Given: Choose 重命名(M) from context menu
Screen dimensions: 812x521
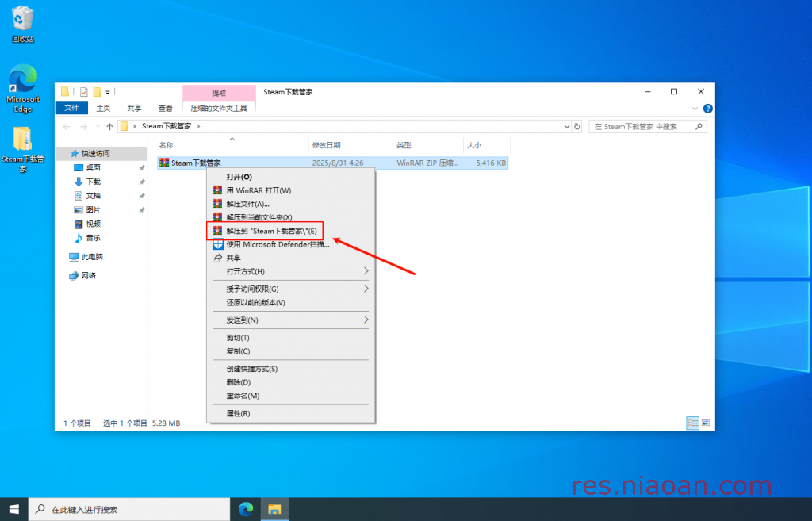Looking at the screenshot, I should (x=290, y=396).
